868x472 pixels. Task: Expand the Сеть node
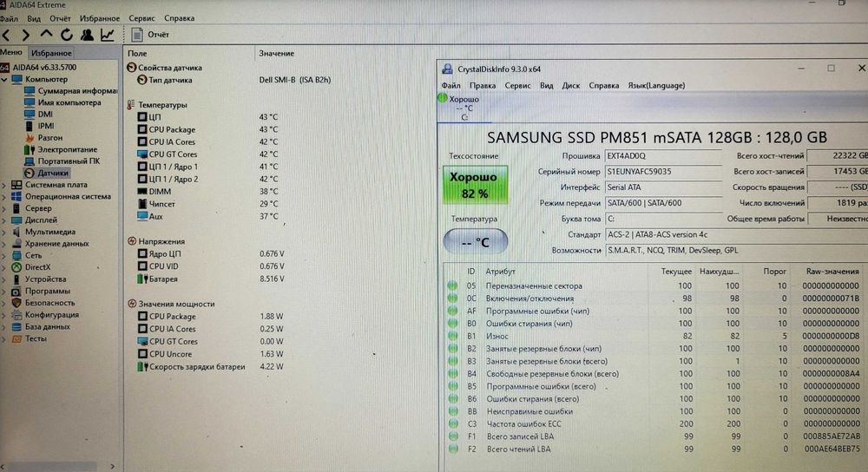pos(4,256)
